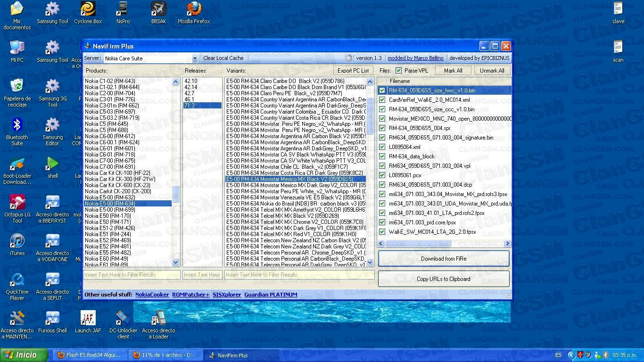The width and height of the screenshot is (644, 362).
Task: Select release 42.10 in Releases list
Action: click(202, 81)
